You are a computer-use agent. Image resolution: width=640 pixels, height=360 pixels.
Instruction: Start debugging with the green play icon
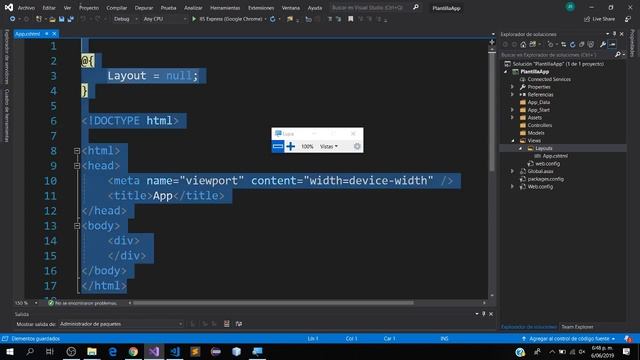(194, 19)
